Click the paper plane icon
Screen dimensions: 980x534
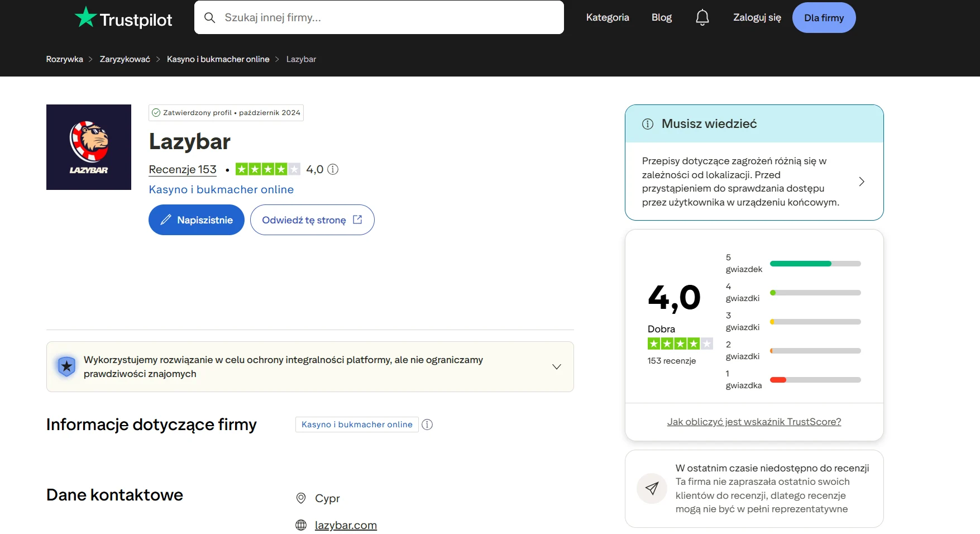click(652, 489)
